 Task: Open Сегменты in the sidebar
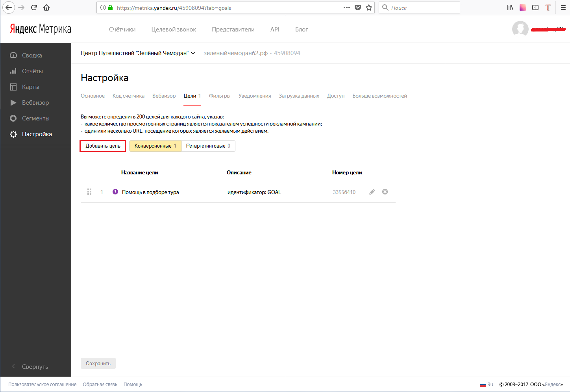click(x=35, y=118)
